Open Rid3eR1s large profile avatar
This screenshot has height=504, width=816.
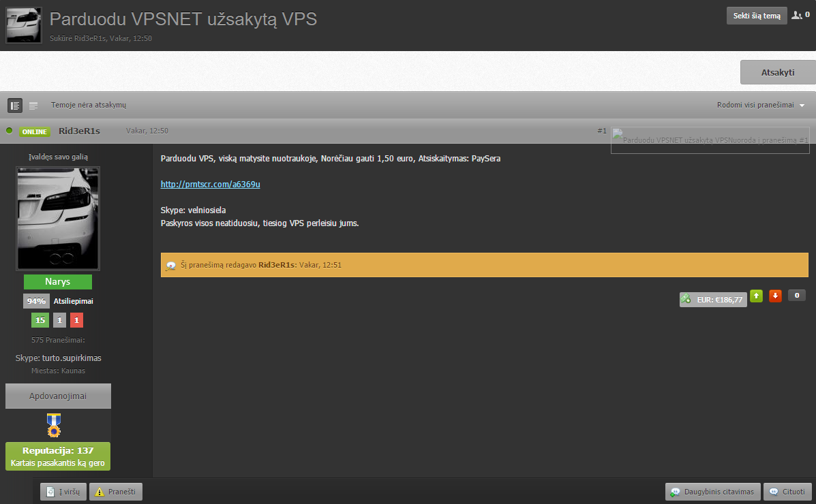pos(58,219)
